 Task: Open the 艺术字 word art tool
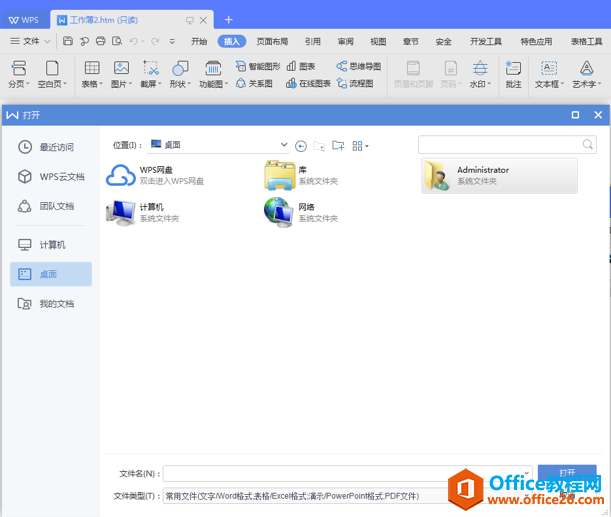(586, 74)
